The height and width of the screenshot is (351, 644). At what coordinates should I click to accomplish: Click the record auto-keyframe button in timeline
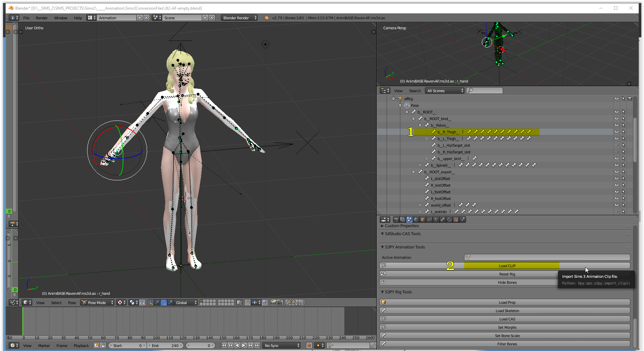coord(309,346)
